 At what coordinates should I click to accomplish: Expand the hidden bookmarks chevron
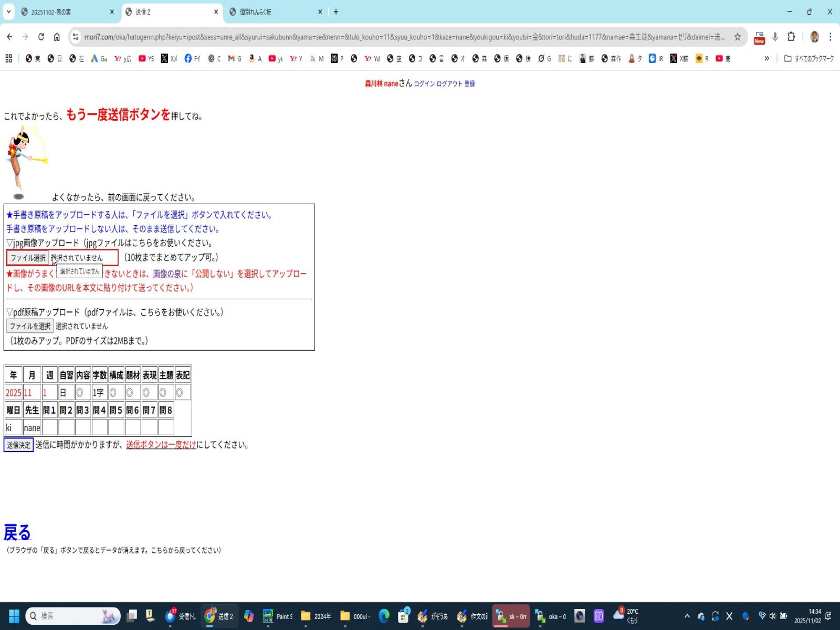click(x=766, y=59)
